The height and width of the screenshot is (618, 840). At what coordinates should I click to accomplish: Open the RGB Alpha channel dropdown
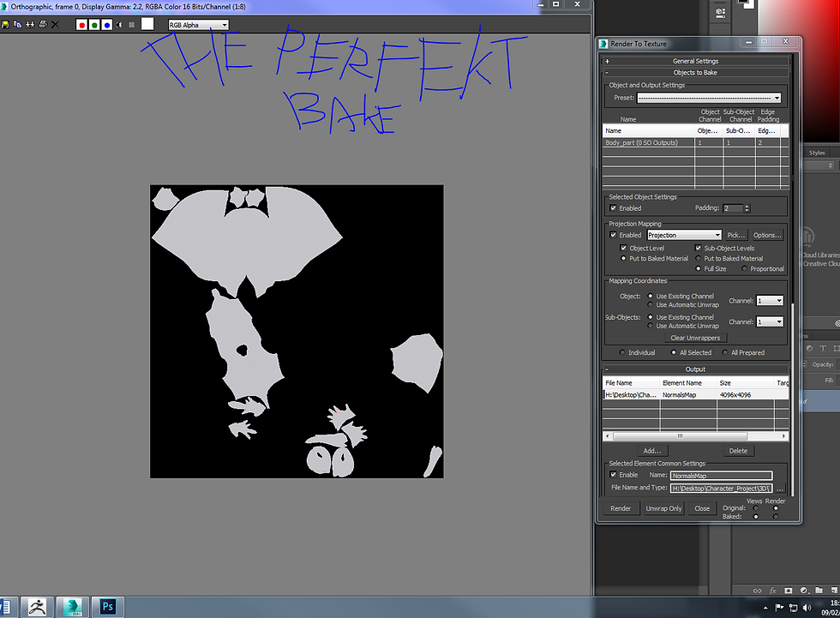click(199, 25)
